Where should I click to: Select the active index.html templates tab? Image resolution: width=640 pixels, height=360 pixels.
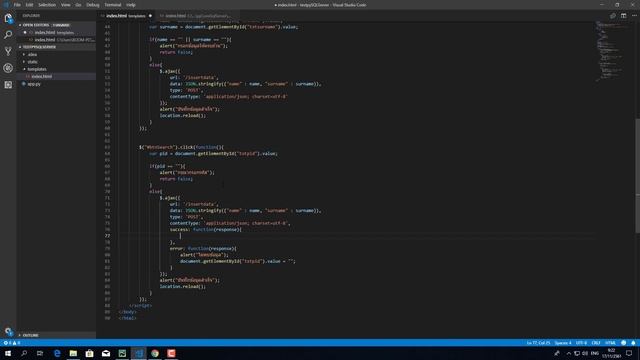point(125,16)
